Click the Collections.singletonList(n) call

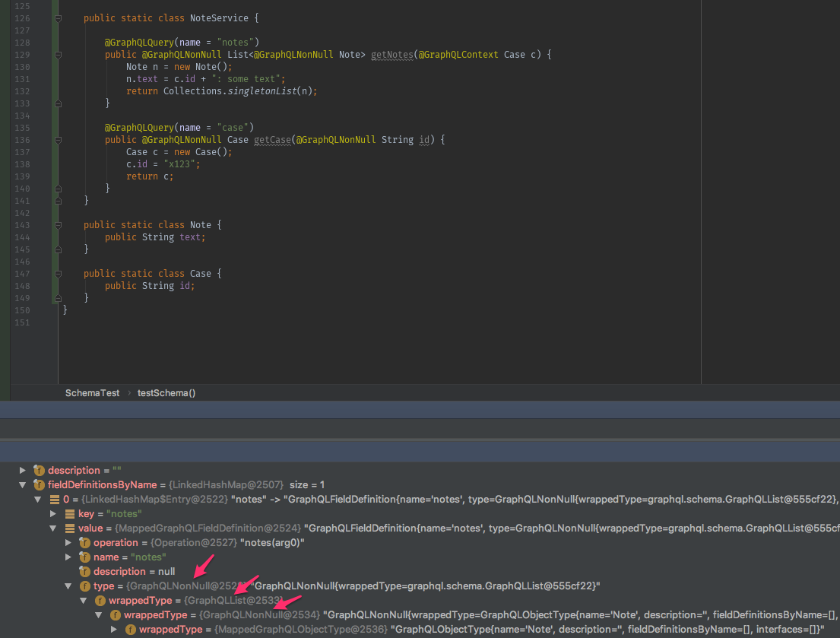point(238,91)
